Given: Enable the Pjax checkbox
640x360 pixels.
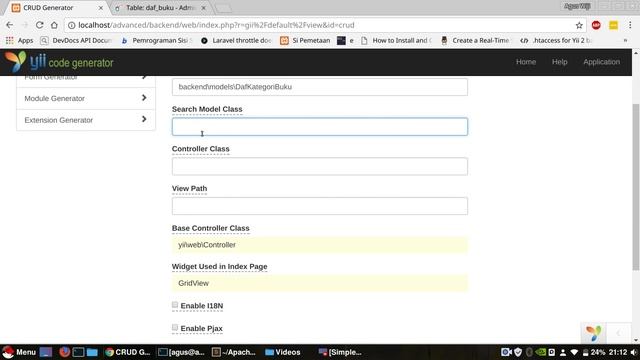Looking at the screenshot, I should coord(175,327).
